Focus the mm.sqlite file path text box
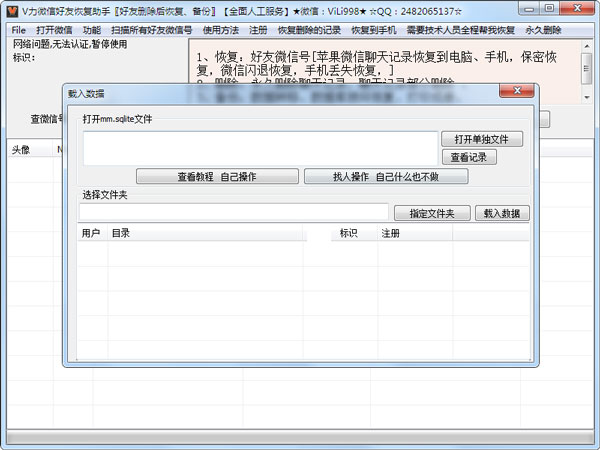This screenshot has height=450, width=600. pos(260,147)
